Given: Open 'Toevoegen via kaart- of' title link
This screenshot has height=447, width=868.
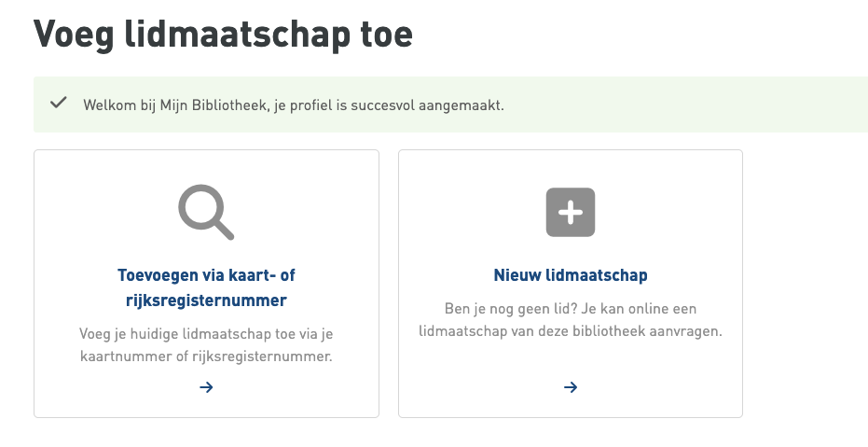Looking at the screenshot, I should [206, 275].
